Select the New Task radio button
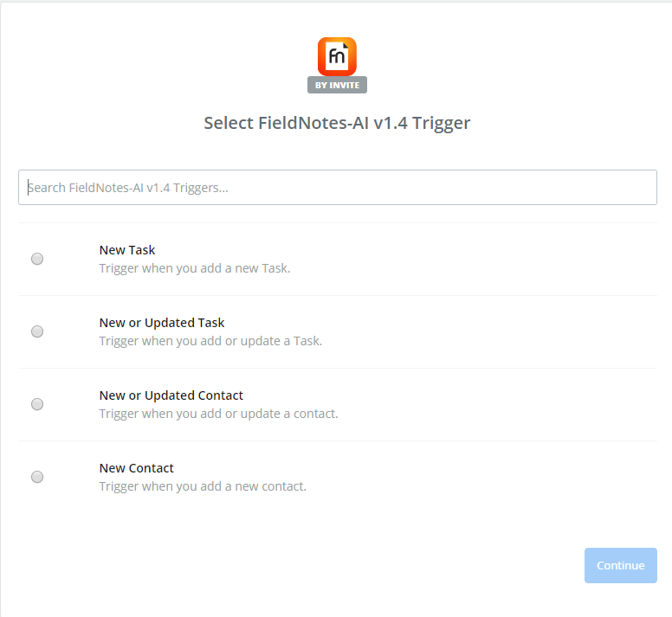Viewport: 672px width, 617px height. click(37, 259)
